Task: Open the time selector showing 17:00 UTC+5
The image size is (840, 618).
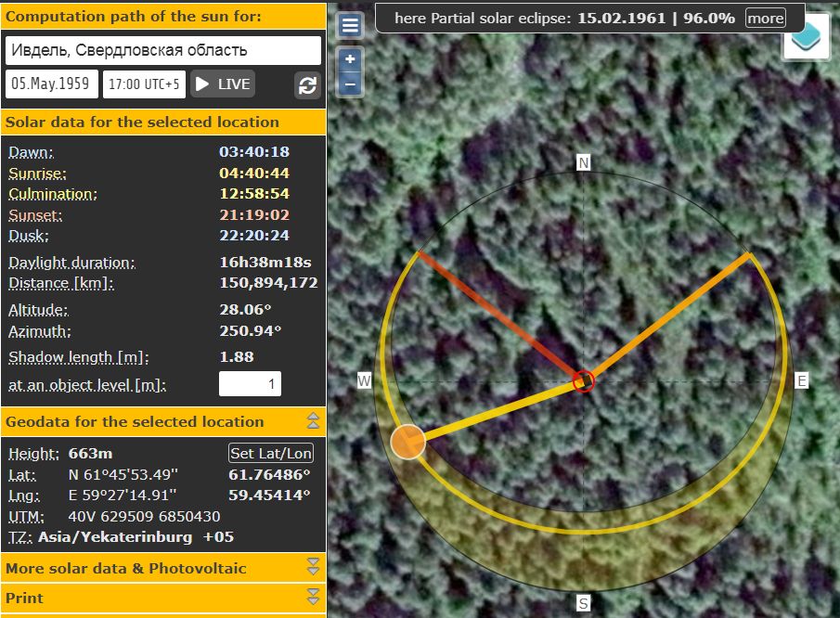Action: tap(144, 84)
